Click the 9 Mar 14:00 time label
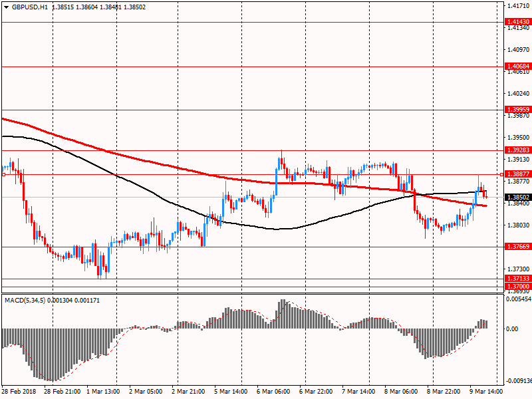Screen dimensions: 532x399 tap(486, 391)
